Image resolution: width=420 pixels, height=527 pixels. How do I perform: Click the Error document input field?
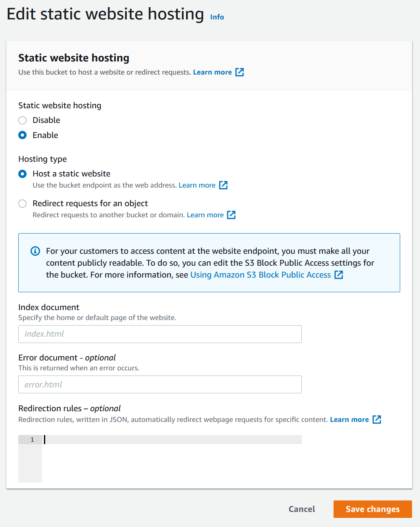pyautogui.click(x=160, y=385)
